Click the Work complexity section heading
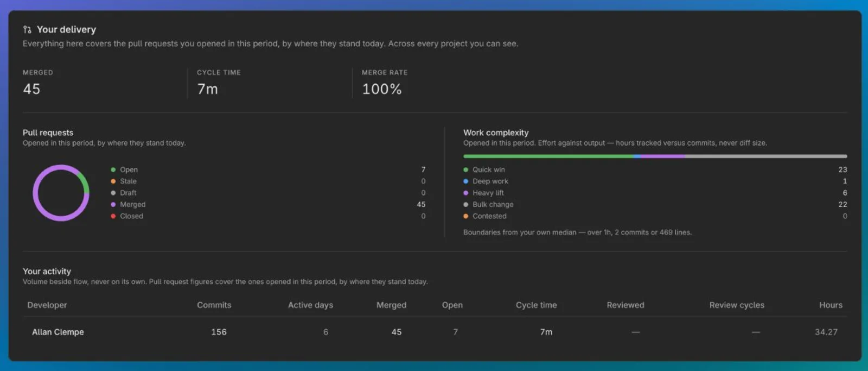This screenshot has height=371, width=868. tap(496, 133)
